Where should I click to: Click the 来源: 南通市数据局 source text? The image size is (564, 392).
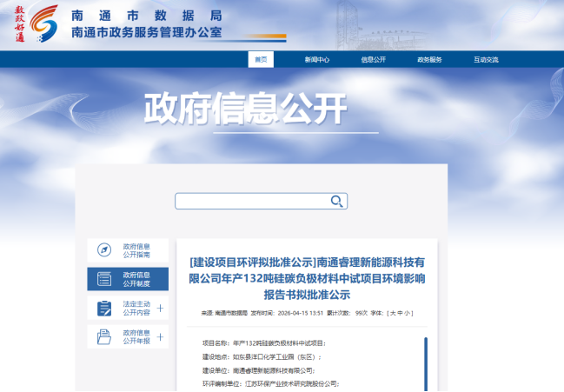pos(224,313)
